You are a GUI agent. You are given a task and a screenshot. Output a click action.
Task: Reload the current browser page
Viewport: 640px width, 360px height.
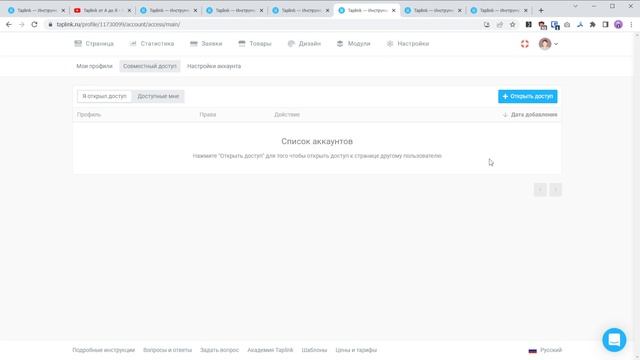[x=34, y=24]
